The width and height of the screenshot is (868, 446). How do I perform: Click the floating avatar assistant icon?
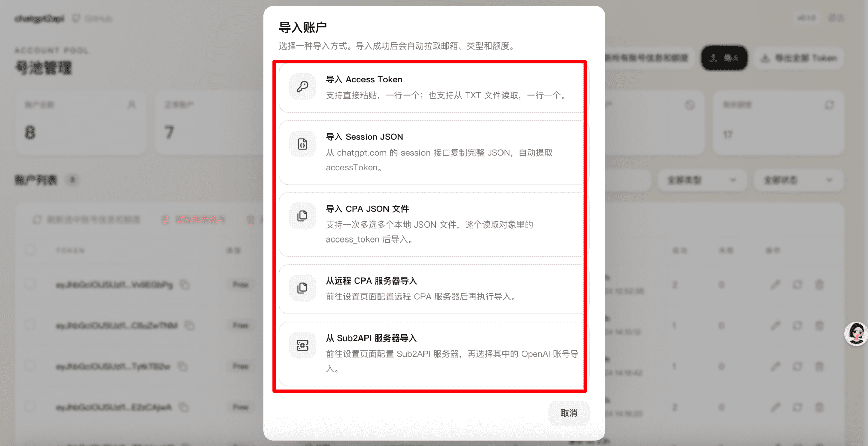[856, 334]
